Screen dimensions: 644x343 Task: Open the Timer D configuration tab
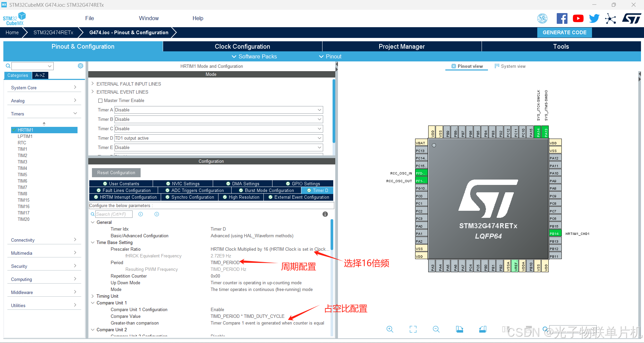tap(317, 190)
